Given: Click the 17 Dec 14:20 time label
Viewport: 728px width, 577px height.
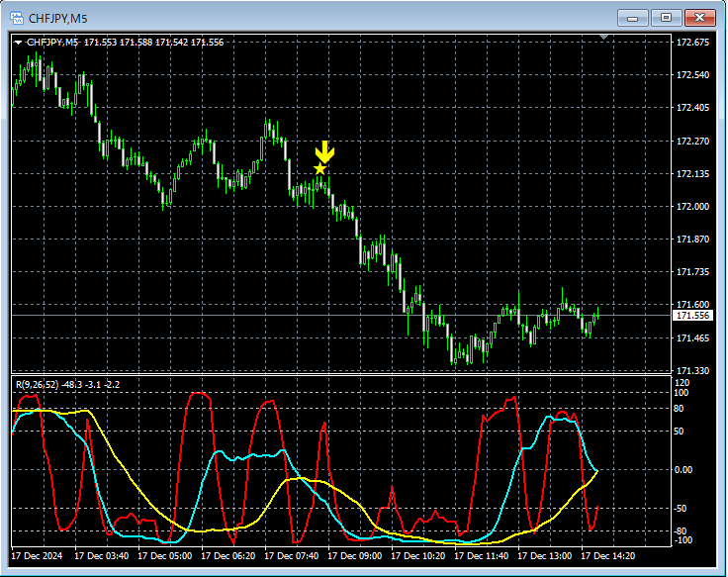Looking at the screenshot, I should 607,555.
